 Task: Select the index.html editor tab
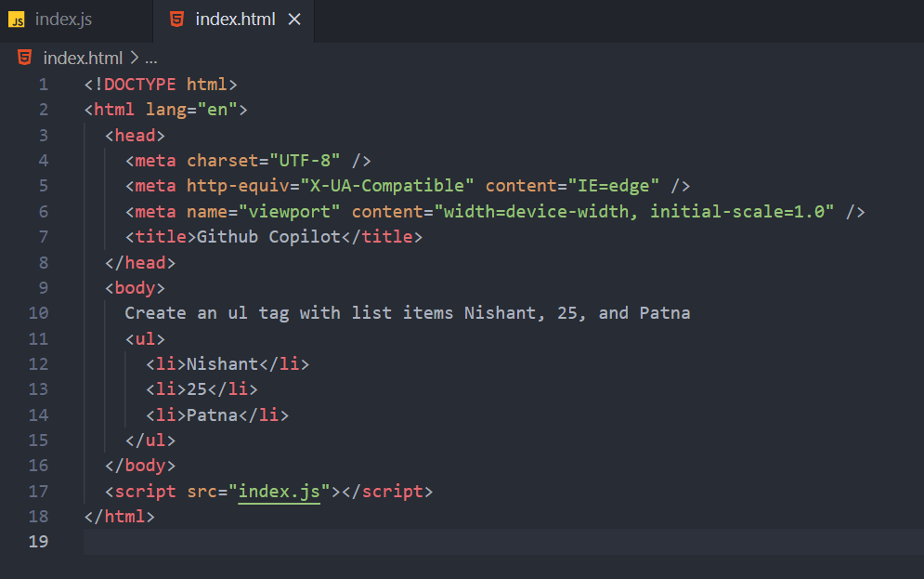pyautogui.click(x=233, y=20)
